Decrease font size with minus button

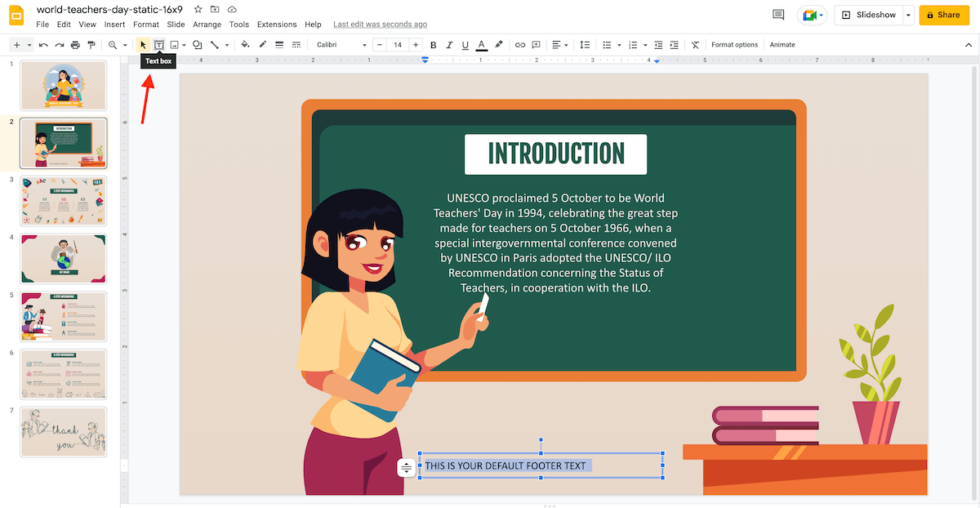click(379, 45)
